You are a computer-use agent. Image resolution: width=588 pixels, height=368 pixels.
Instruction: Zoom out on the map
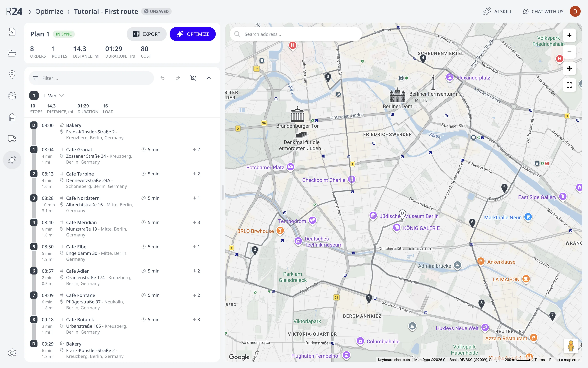pos(569,52)
